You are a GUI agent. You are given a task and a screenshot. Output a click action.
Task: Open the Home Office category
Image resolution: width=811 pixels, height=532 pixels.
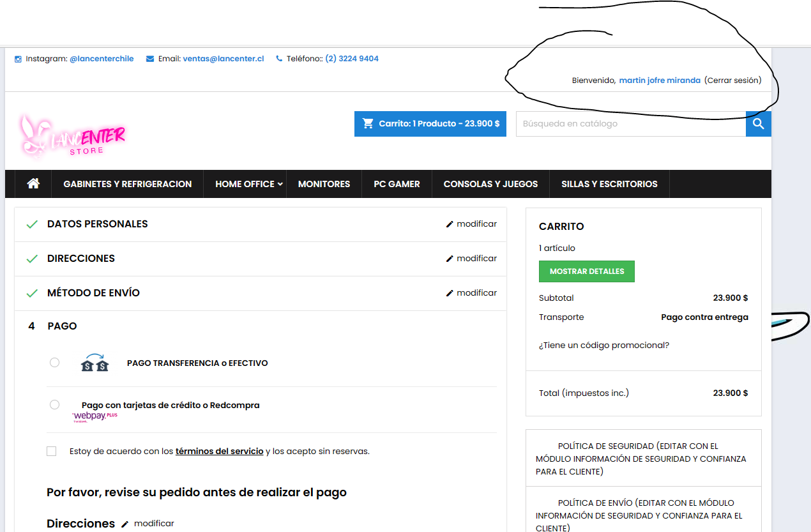(x=245, y=184)
